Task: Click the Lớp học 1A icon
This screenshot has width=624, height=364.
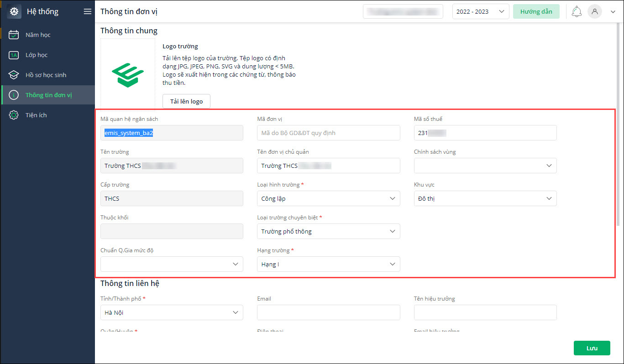Action: (x=14, y=55)
